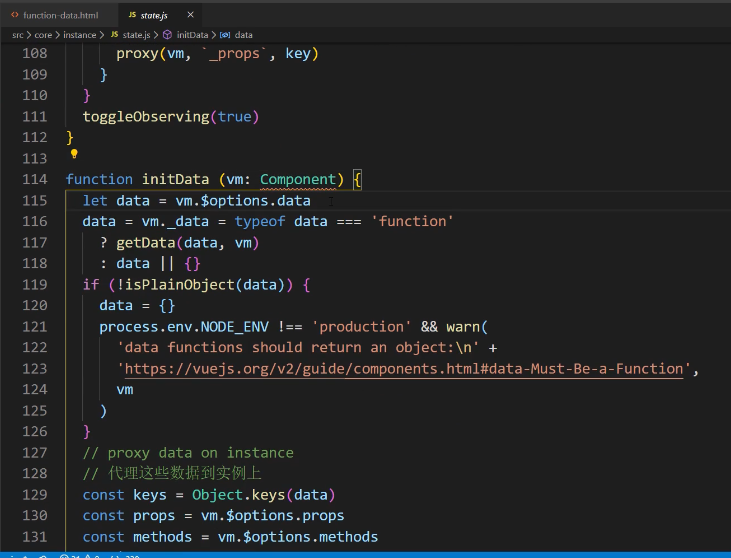
Task: Click the HTML file icon on function-data.html tab
Action: pyautogui.click(x=15, y=15)
